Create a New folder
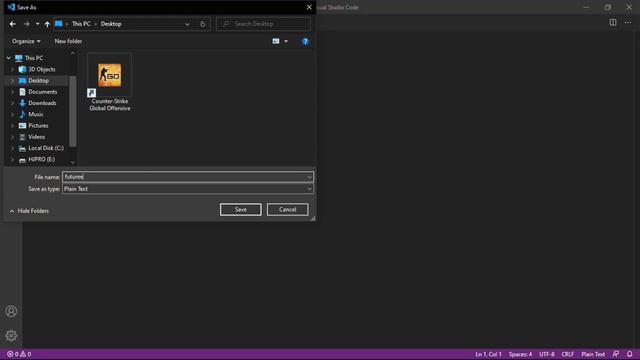 pyautogui.click(x=68, y=41)
